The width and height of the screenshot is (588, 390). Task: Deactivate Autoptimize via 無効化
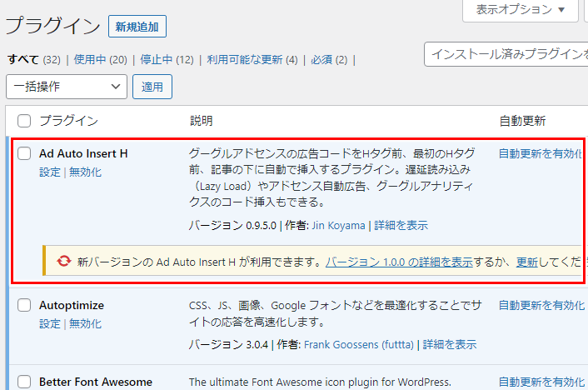pyautogui.click(x=85, y=324)
